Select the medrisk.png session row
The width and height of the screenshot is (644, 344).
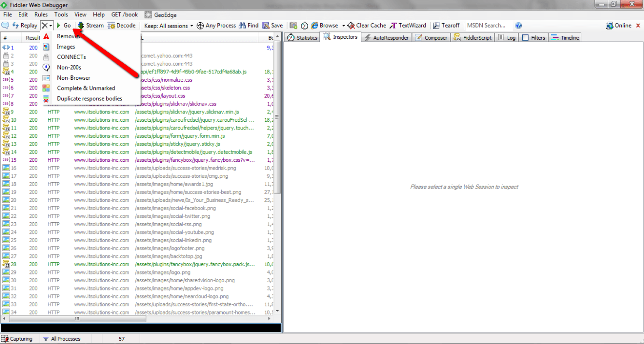137,168
